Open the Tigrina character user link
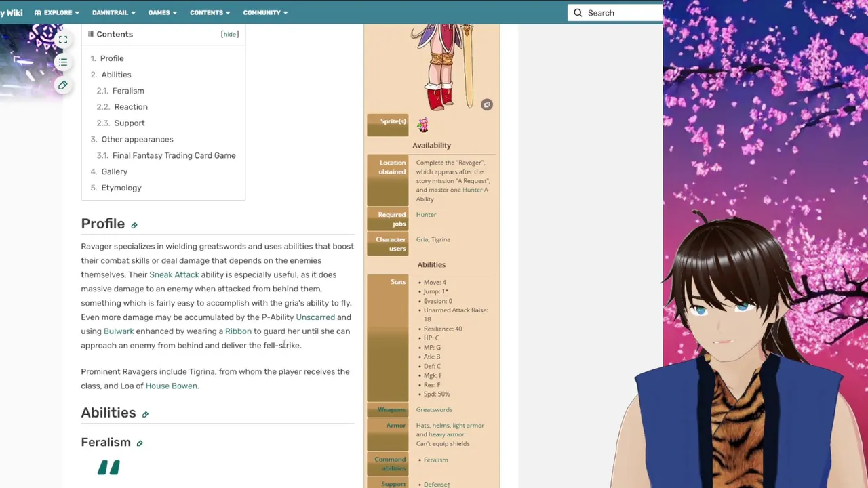Image resolution: width=868 pixels, height=488 pixels. [x=441, y=239]
